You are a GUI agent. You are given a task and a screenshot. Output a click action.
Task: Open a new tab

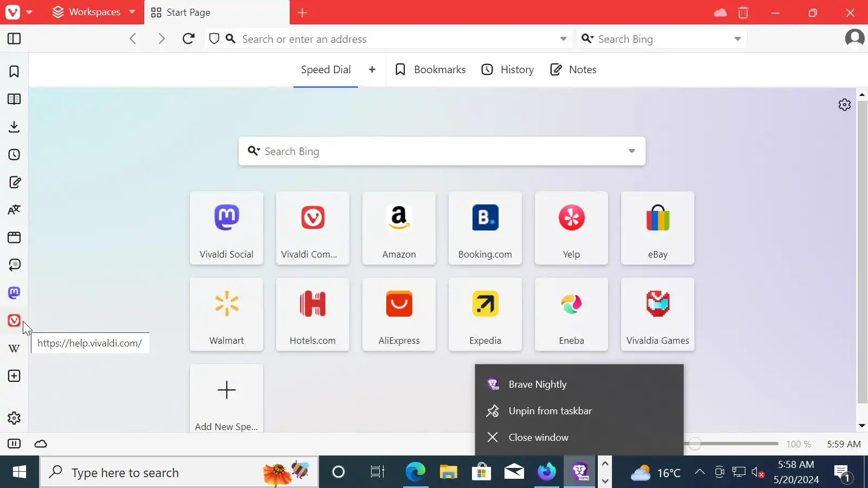click(303, 12)
